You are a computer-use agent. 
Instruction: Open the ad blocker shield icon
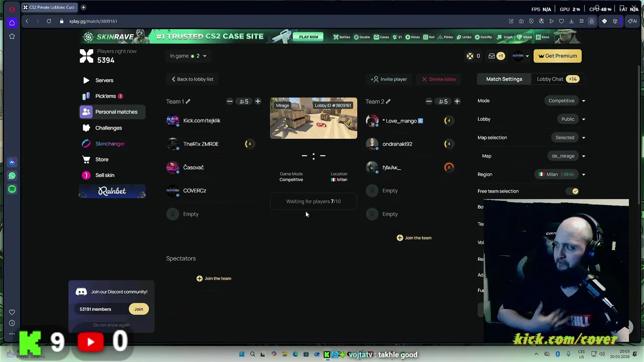tap(531, 21)
